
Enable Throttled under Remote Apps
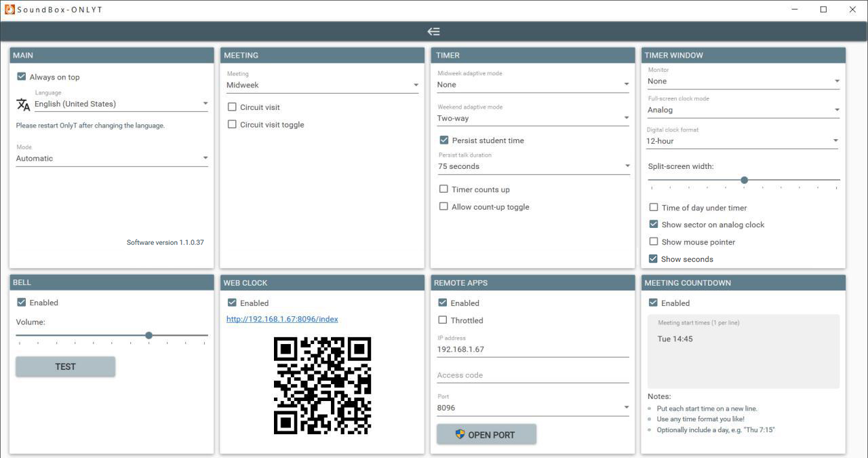click(x=443, y=320)
